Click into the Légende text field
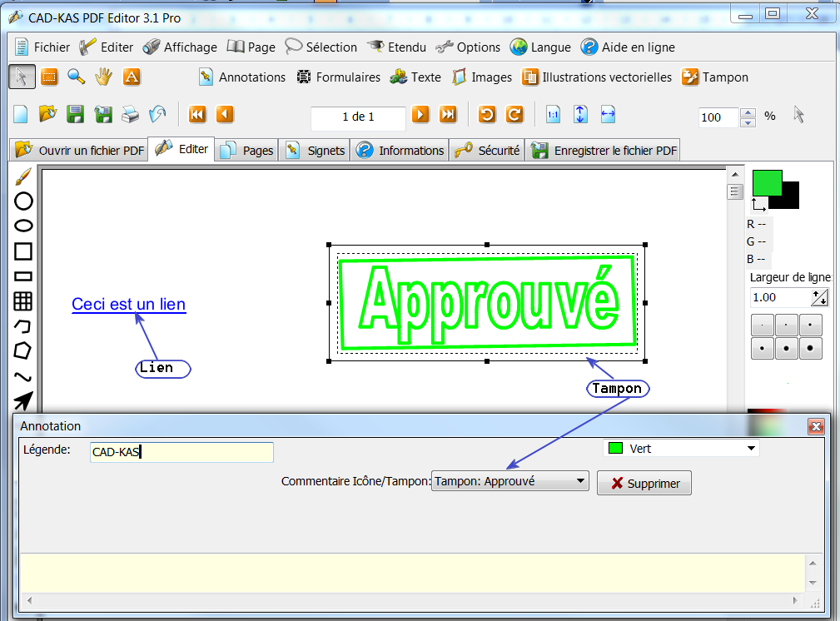This screenshot has height=621, width=840. click(181, 452)
